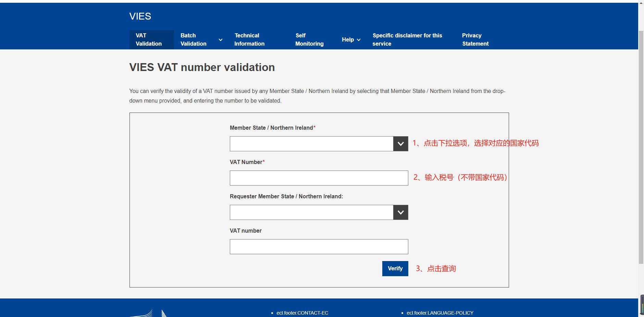Expand the Batch Validation chevron
Viewport: 644px width, 317px height.
tap(221, 40)
